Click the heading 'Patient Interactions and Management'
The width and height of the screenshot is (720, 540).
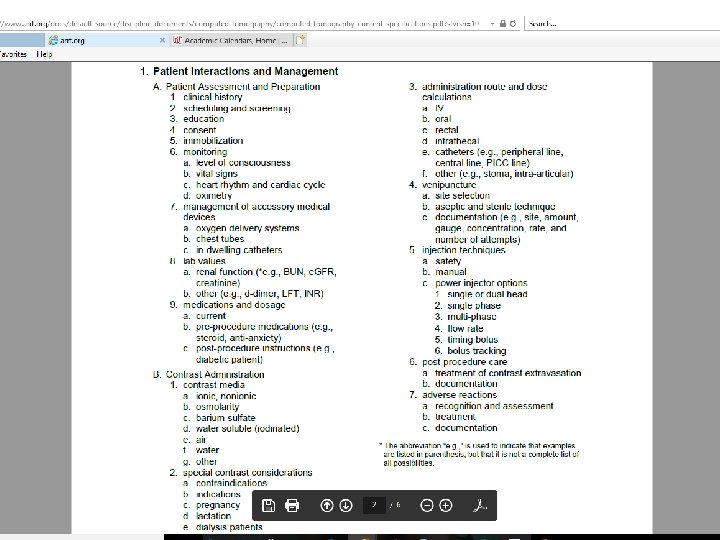tap(246, 71)
